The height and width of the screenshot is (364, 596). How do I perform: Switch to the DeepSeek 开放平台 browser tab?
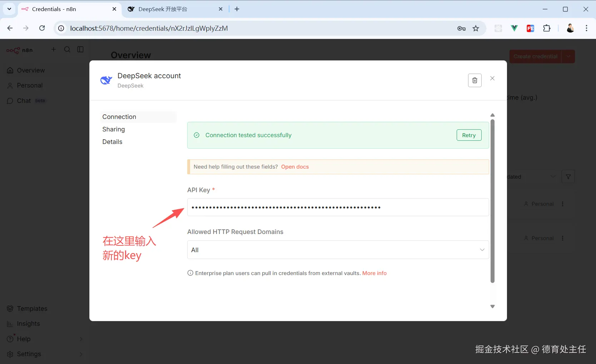tap(175, 9)
